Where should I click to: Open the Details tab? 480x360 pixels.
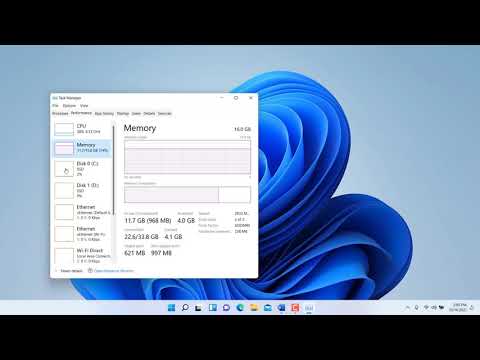[x=149, y=114]
